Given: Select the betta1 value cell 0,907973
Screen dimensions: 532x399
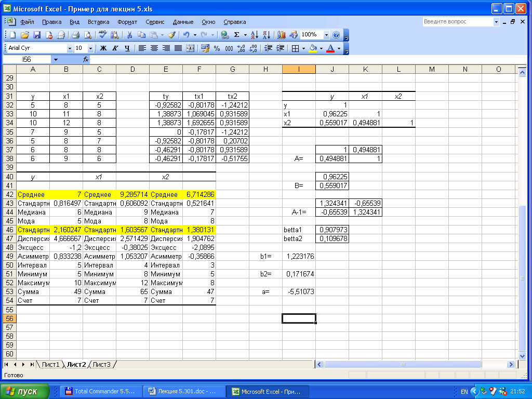Looking at the screenshot, I should tap(332, 230).
